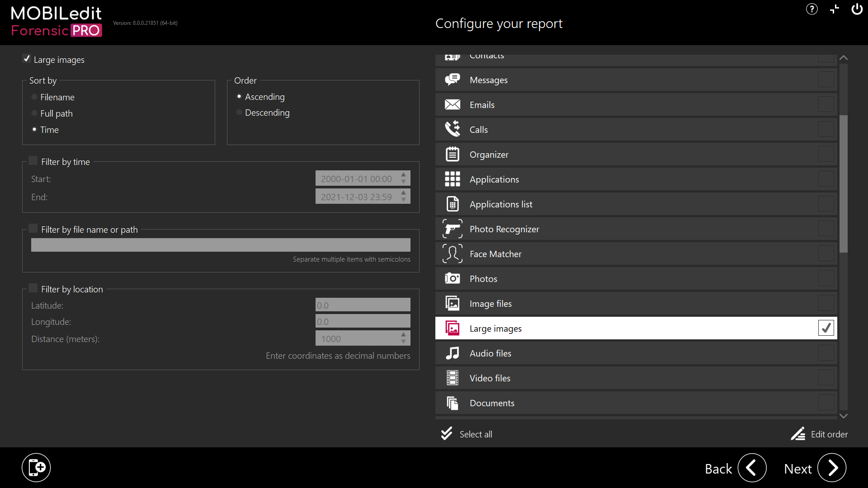Click the Photo Recognizer gun icon
Viewport: 868px width, 488px height.
click(x=452, y=229)
